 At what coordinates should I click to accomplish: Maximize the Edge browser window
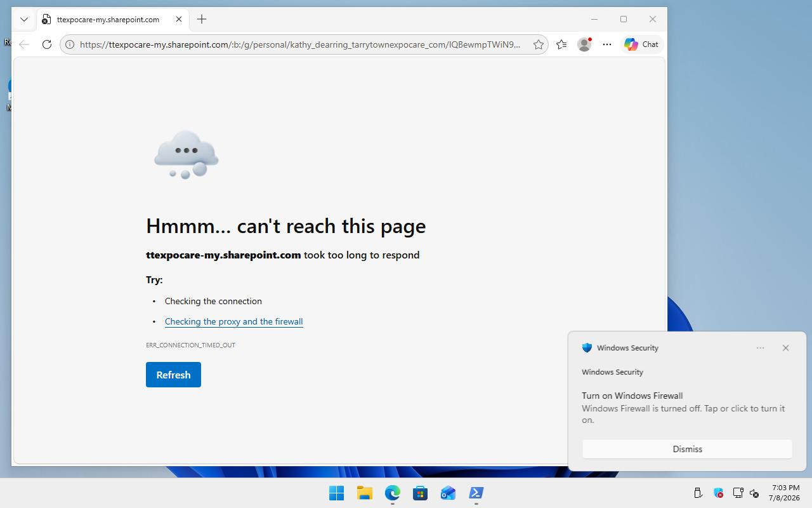pos(624,19)
